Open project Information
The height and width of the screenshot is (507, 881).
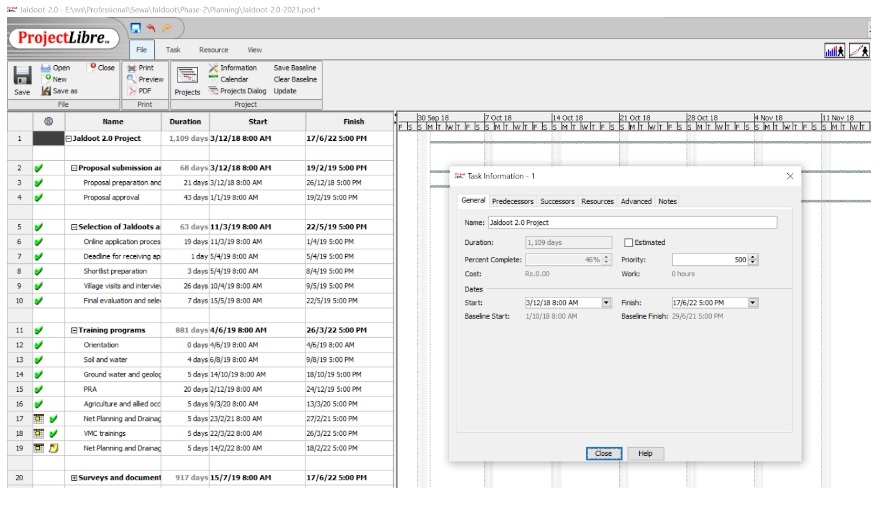[233, 67]
